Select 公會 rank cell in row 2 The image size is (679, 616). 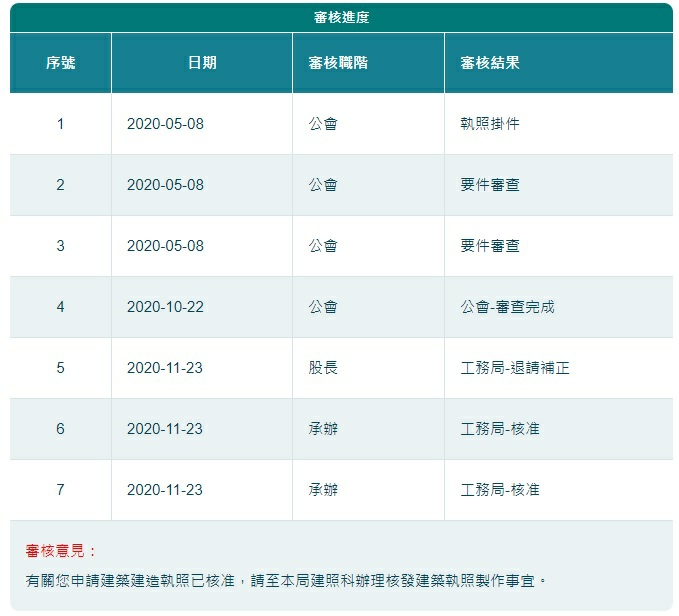click(x=369, y=185)
